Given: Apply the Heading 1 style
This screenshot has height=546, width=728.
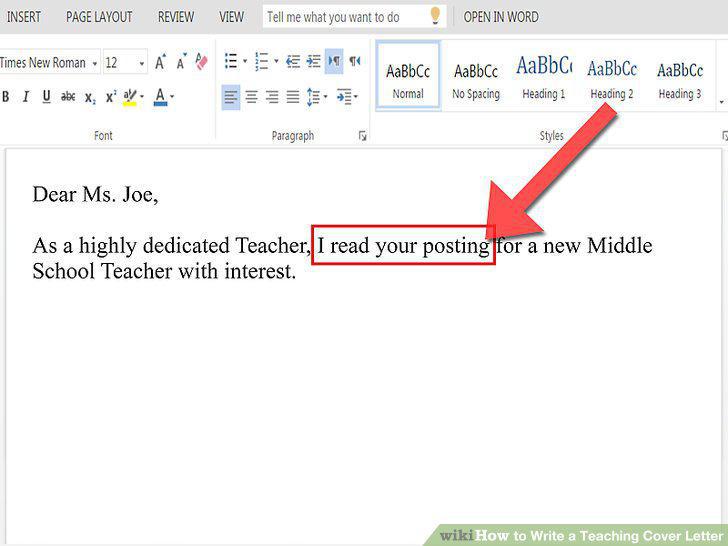Looking at the screenshot, I should click(544, 77).
